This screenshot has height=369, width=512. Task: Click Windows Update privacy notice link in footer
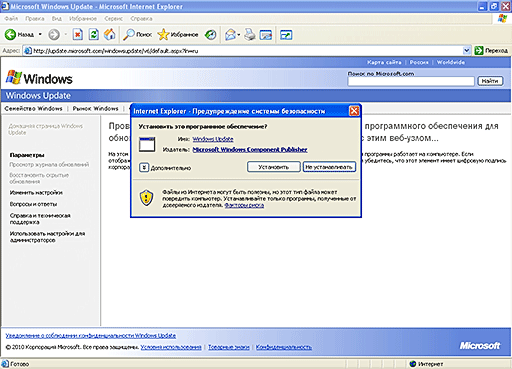91,336
